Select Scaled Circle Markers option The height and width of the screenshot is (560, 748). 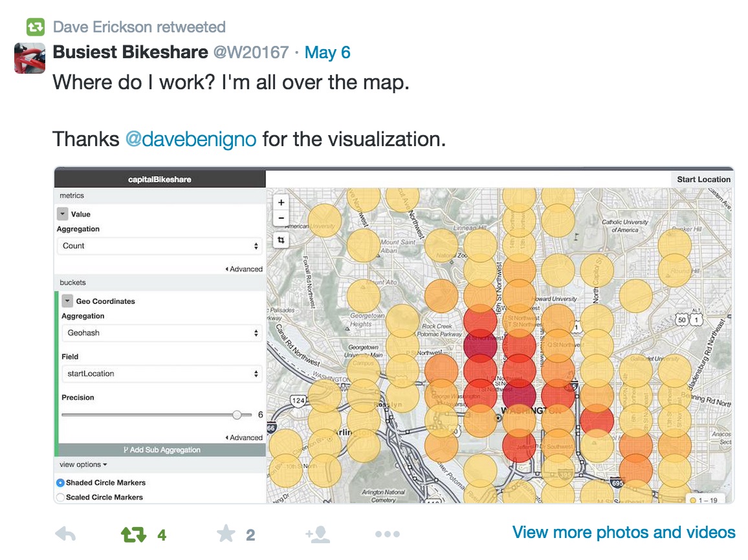click(x=60, y=497)
